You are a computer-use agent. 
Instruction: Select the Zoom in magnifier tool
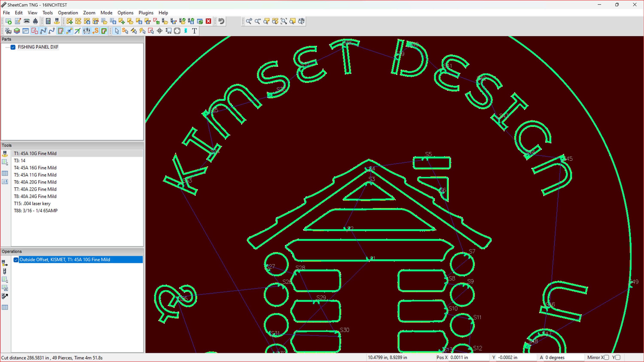pyautogui.click(x=249, y=21)
